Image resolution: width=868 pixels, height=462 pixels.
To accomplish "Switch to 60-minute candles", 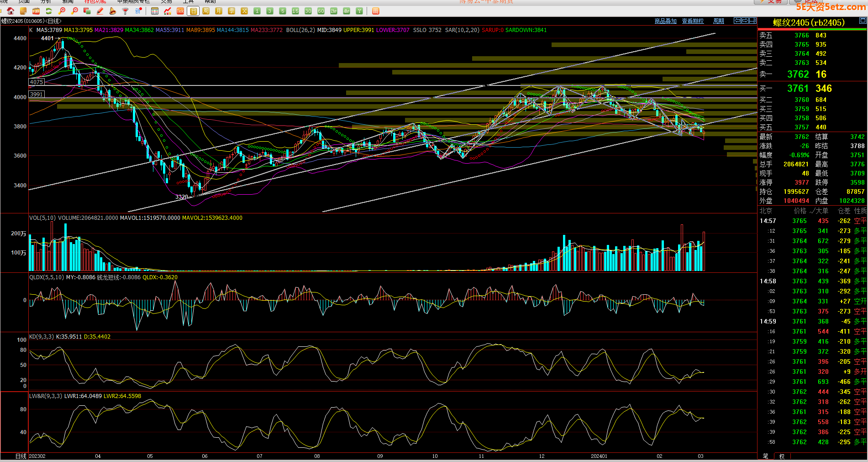I will click(321, 11).
